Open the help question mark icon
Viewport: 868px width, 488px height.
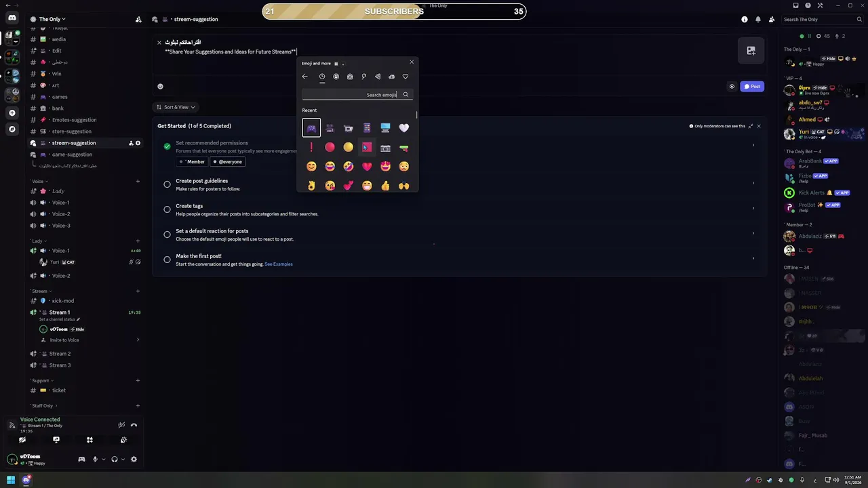tap(807, 5)
